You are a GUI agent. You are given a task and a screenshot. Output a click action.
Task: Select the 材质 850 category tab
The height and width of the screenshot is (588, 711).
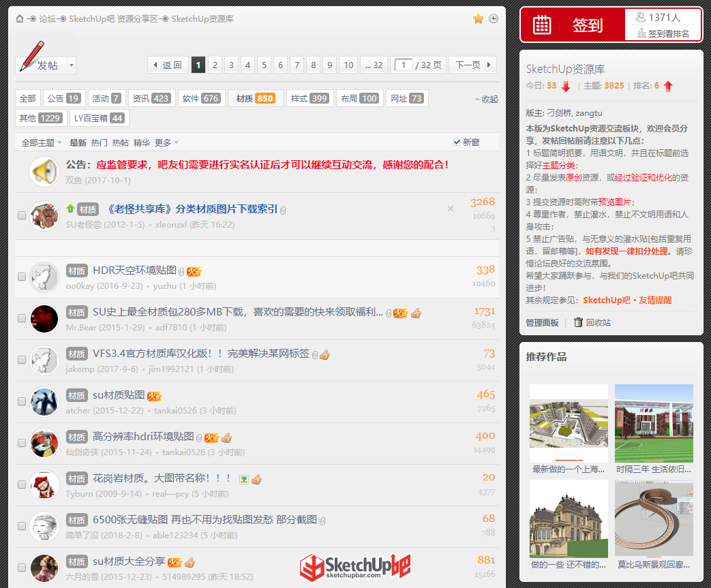coord(255,98)
